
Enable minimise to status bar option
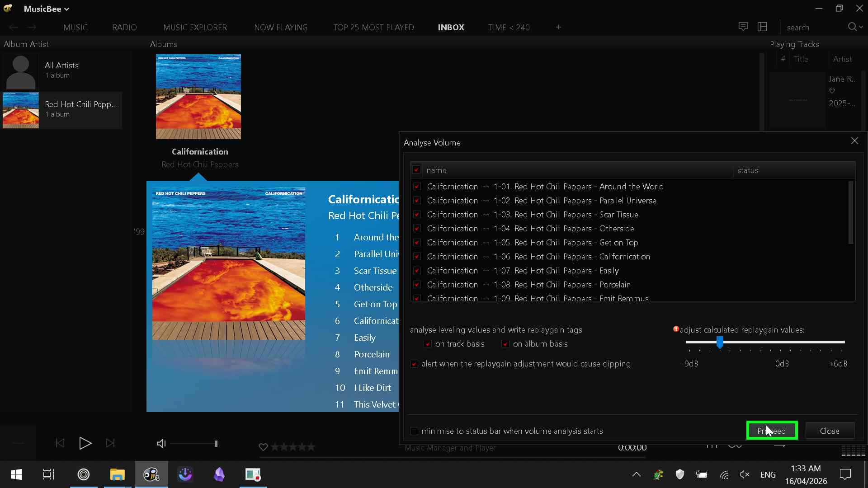tap(414, 431)
